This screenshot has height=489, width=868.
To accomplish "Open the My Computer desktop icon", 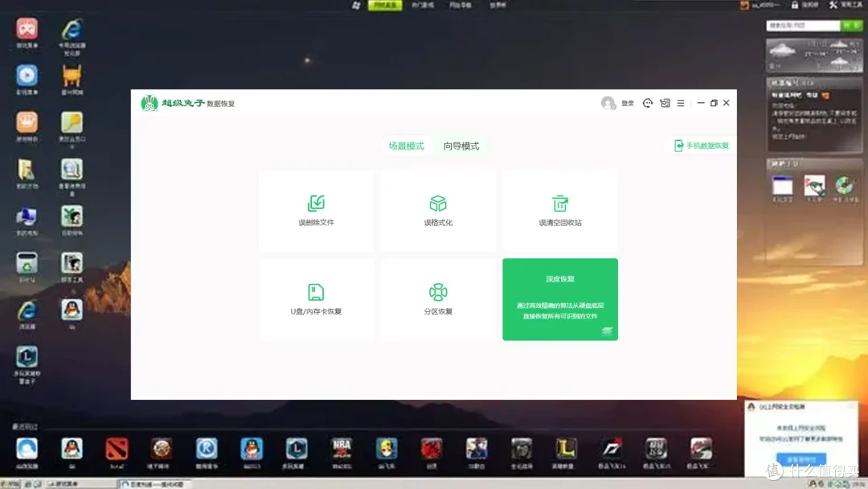I will tap(27, 216).
